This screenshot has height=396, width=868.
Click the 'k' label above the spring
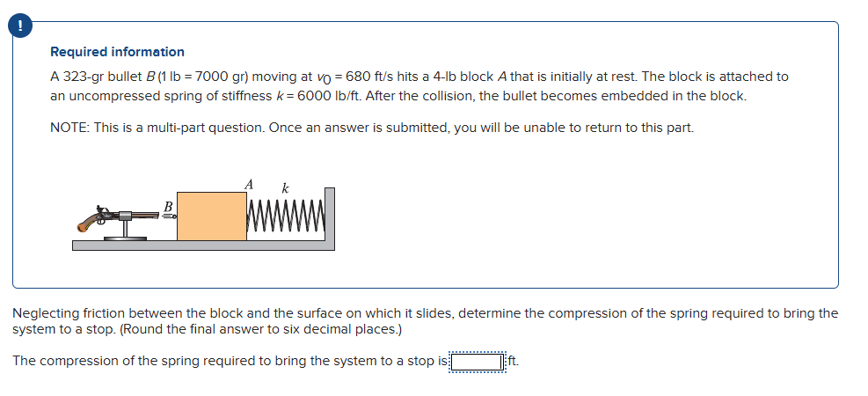(x=284, y=187)
